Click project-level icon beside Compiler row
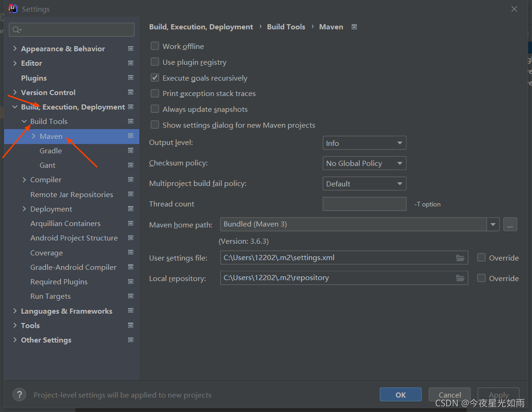 [x=130, y=179]
